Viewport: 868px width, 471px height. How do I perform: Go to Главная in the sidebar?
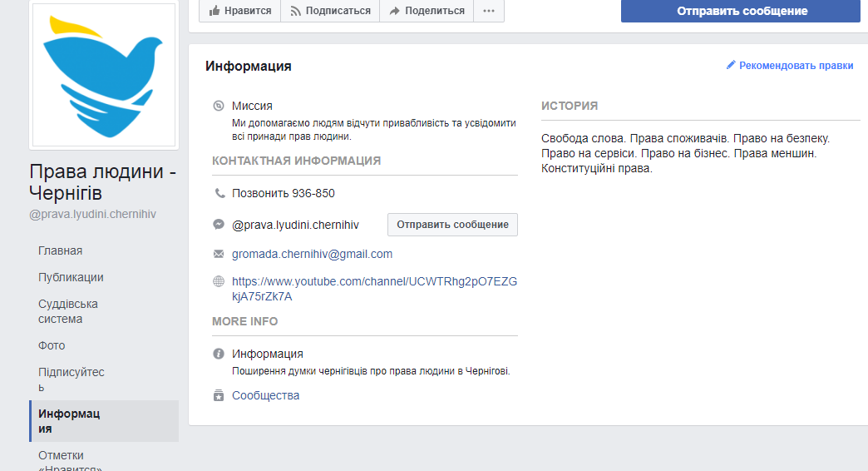(x=60, y=250)
